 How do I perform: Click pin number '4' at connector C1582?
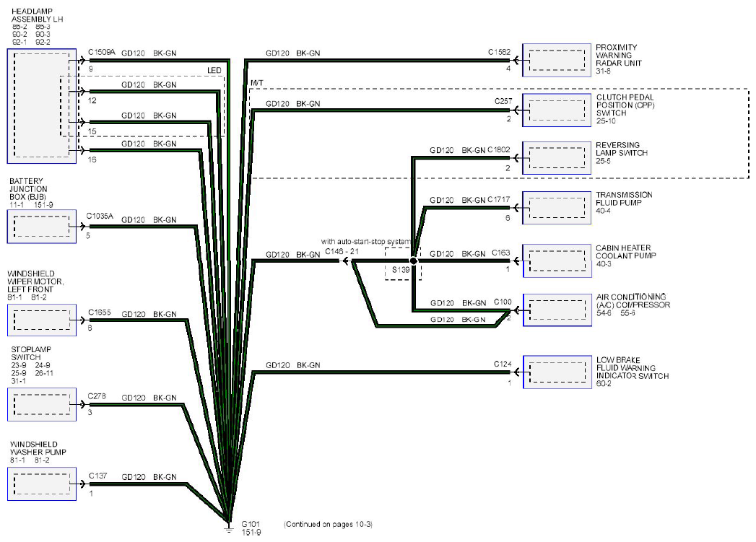(508, 69)
